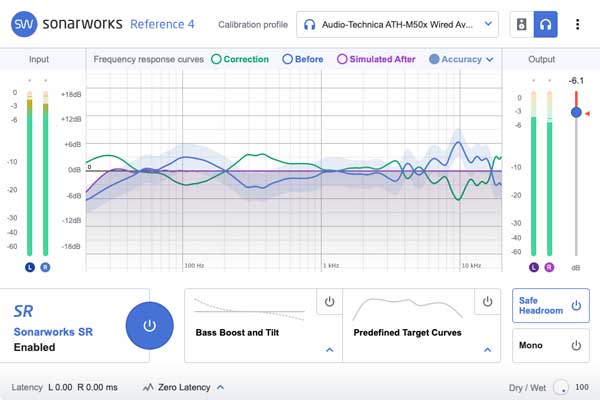Click the Predefined Target Curves preview graph
600x400 pixels.
coord(408,309)
